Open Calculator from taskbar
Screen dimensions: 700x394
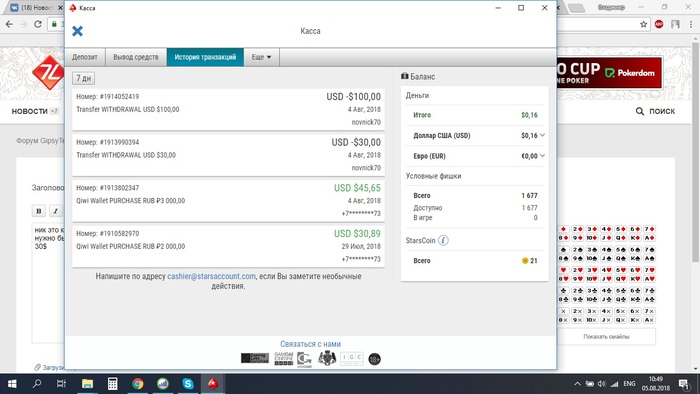(x=112, y=384)
